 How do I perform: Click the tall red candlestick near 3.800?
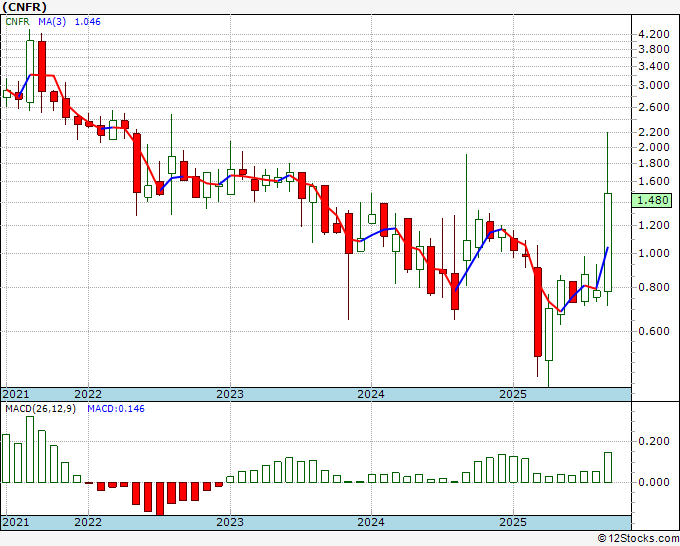tap(42, 66)
